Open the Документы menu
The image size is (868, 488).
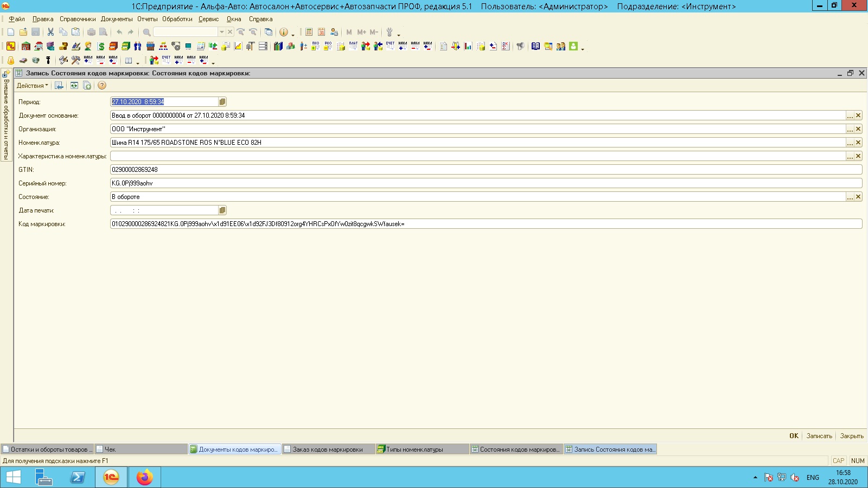pos(117,19)
